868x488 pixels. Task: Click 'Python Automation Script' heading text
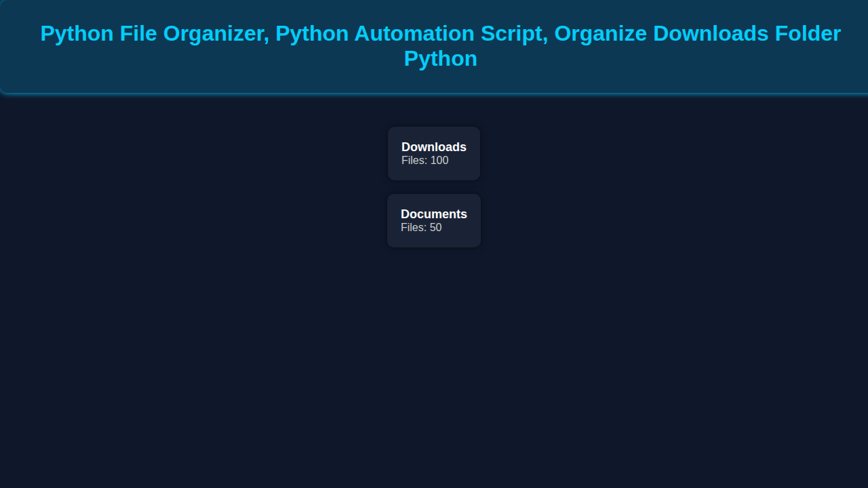(x=410, y=33)
